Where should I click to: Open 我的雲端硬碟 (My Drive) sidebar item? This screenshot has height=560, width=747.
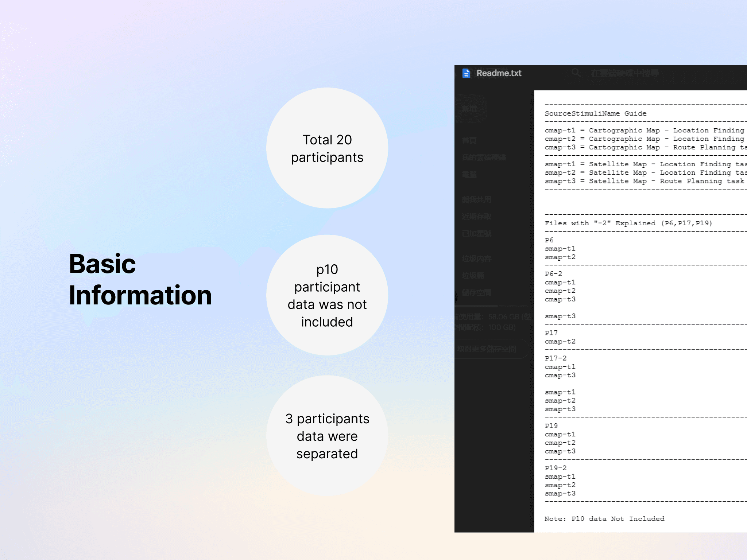484,157
